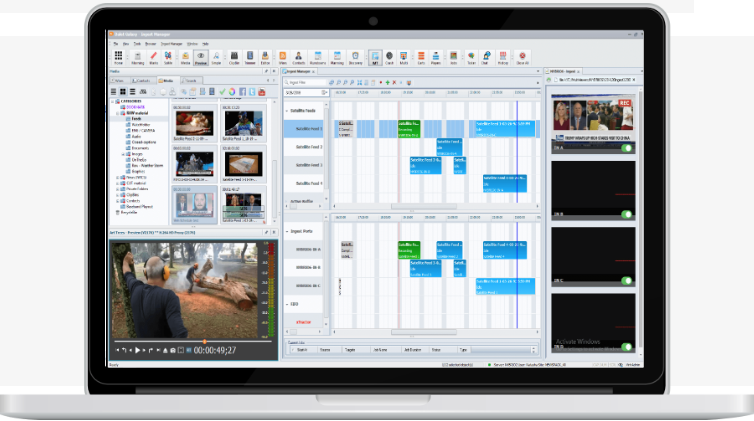The width and height of the screenshot is (754, 421).
Task: Expand the CUT material tree node
Action: coord(118,183)
